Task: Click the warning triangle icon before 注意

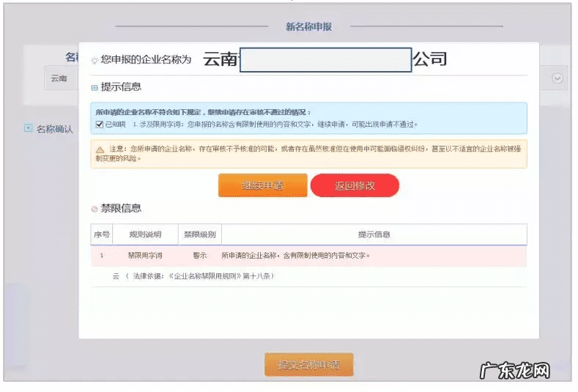Action: pos(100,150)
